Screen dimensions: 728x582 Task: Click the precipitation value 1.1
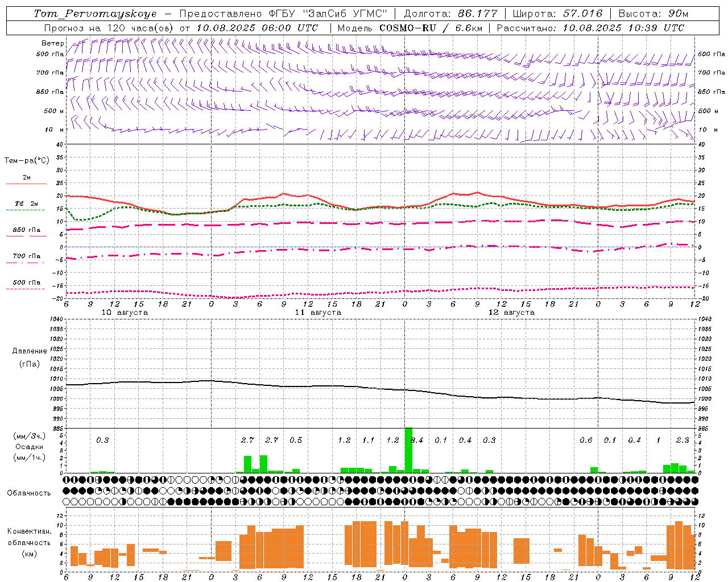point(369,440)
